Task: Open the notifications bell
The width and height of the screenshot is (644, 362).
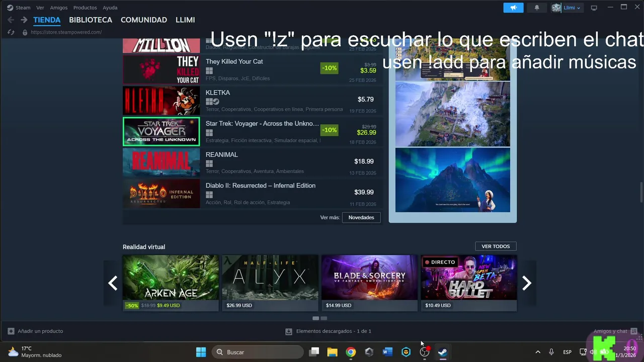Action: pos(537,8)
